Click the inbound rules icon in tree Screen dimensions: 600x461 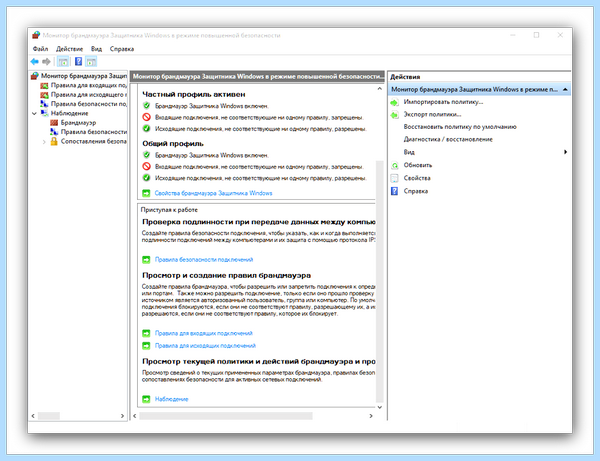44,85
